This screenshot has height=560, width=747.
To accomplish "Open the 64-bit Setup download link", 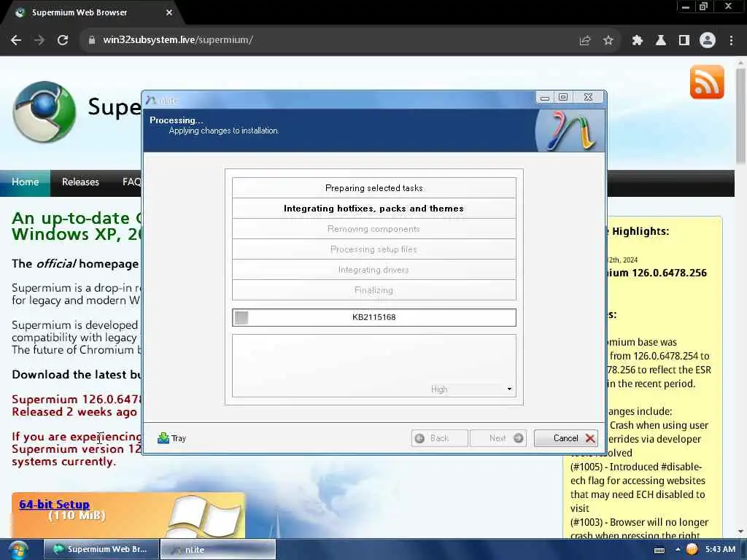I will (54, 505).
